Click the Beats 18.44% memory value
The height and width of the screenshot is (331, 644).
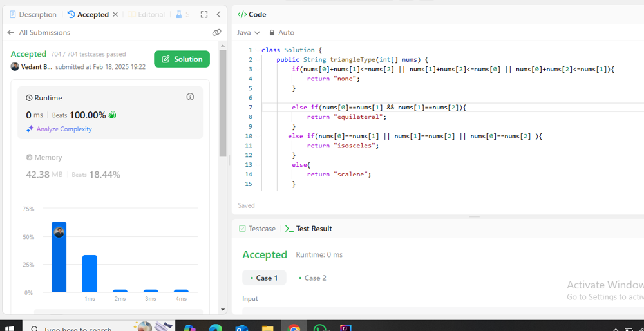[96, 175]
